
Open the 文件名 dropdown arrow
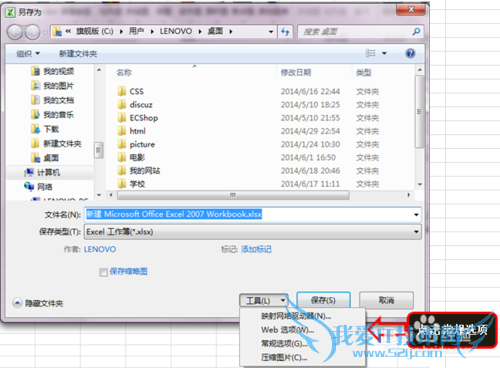click(x=416, y=215)
